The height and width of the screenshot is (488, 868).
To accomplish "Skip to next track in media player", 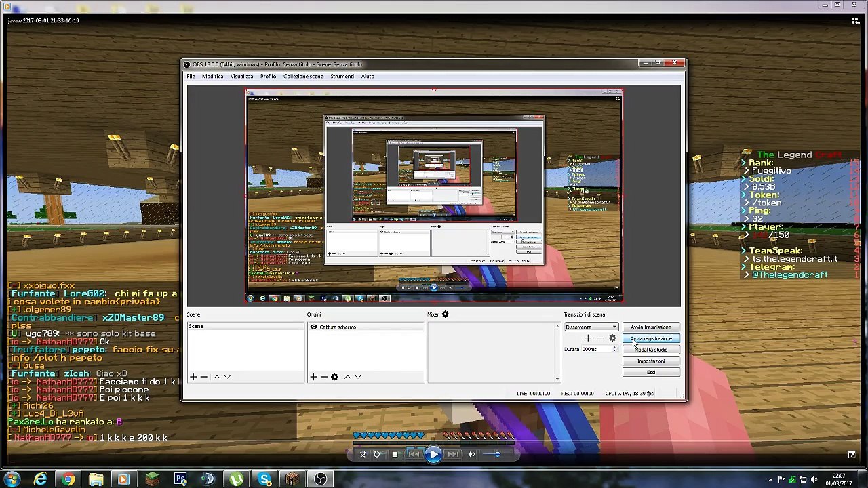I will click(453, 455).
